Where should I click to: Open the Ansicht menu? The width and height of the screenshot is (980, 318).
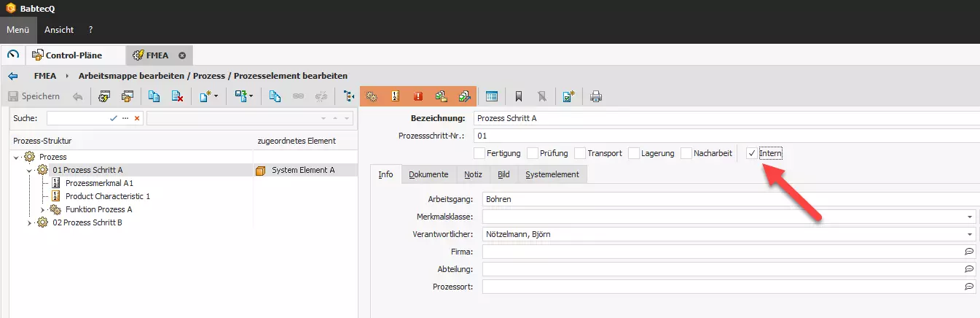[x=59, y=30]
